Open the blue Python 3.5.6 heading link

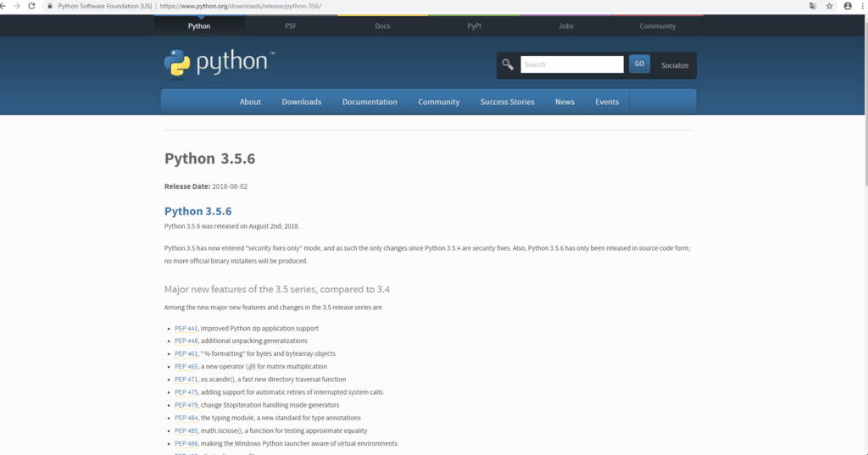point(198,211)
